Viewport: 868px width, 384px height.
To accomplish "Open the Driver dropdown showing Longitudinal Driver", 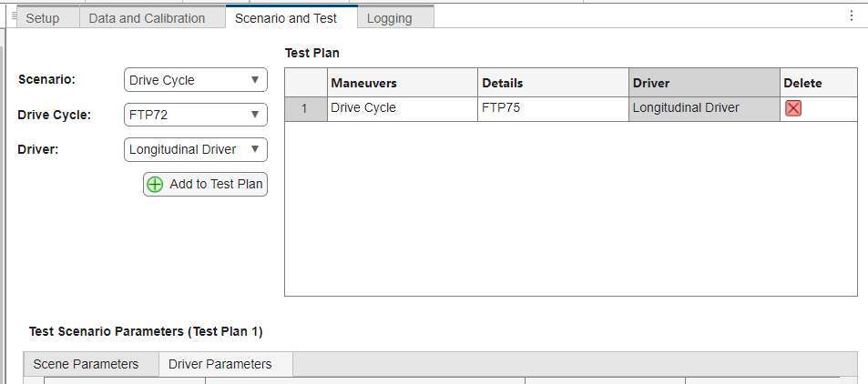I will click(x=196, y=149).
